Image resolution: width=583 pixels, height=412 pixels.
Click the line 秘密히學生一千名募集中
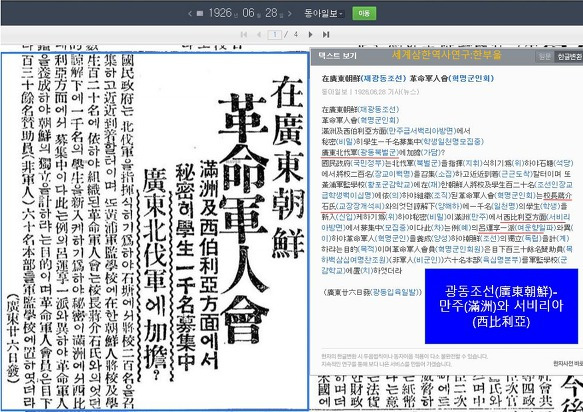pos(403,142)
